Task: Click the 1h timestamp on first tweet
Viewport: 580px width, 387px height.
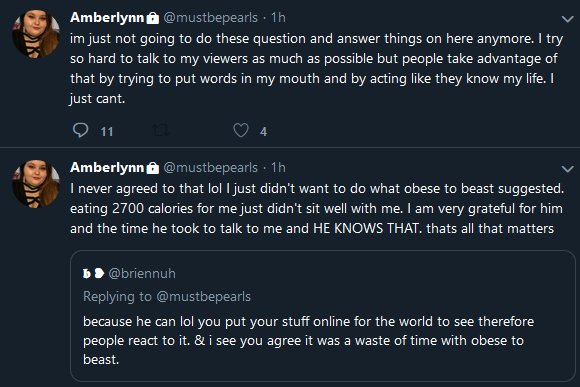Action: [x=278, y=17]
